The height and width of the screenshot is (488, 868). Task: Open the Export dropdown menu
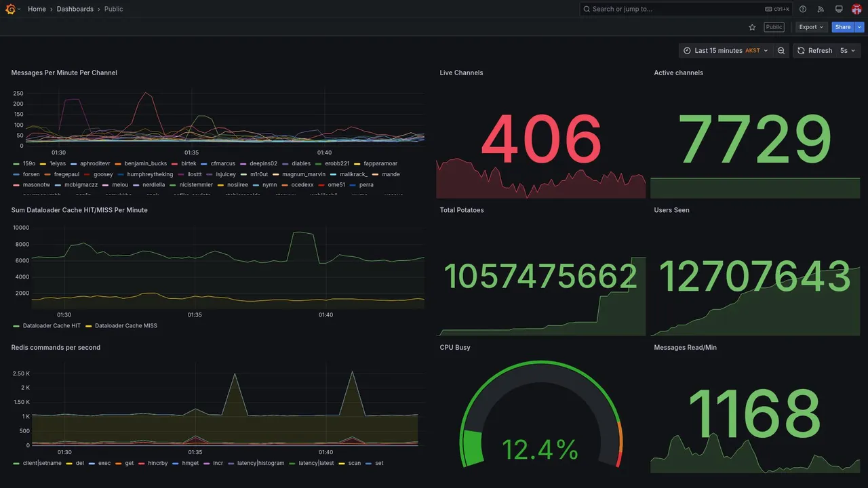tap(812, 27)
